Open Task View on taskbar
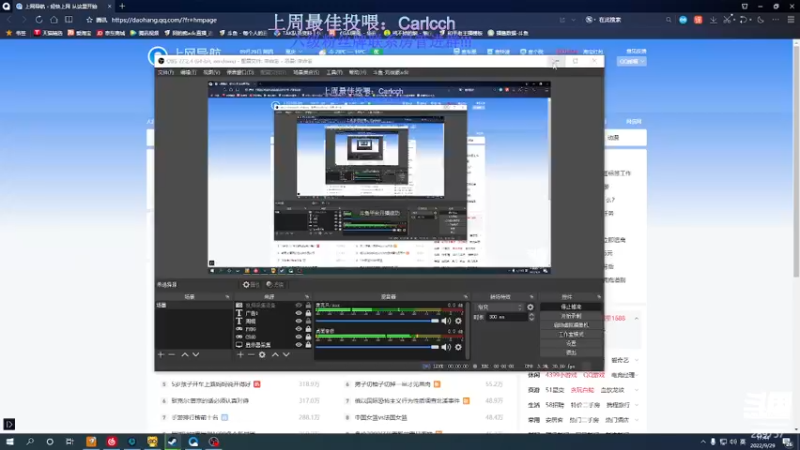 [x=69, y=442]
